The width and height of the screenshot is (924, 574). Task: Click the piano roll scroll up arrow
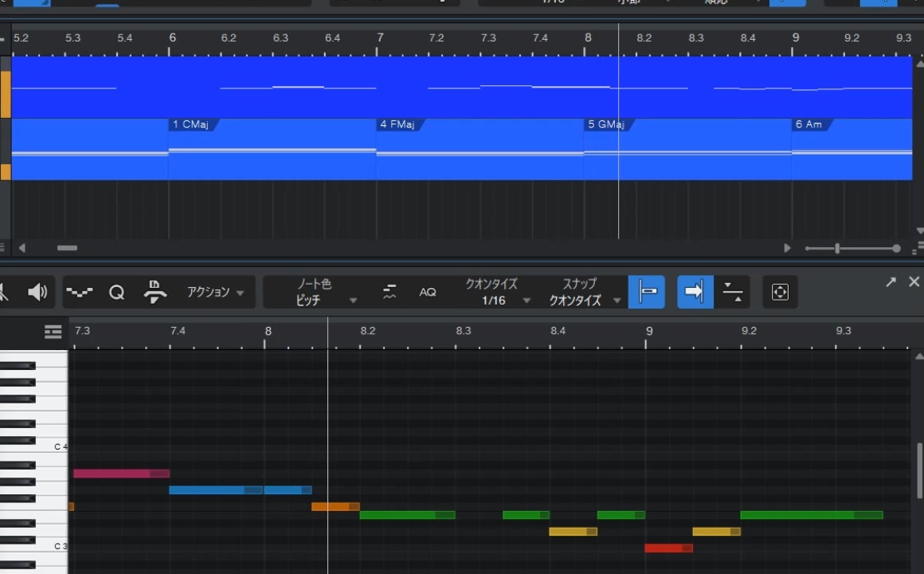coord(919,357)
